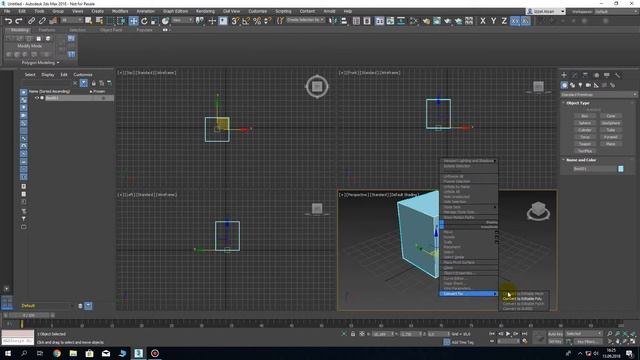Open the selection filter dropdown
Viewport: 640px width, 360px height.
point(72,20)
